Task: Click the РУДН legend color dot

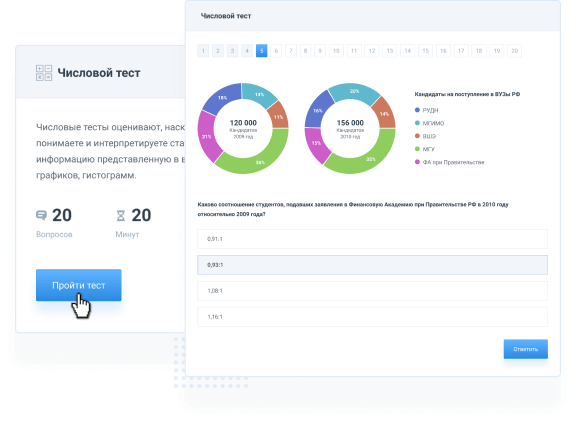Action: 417,110
